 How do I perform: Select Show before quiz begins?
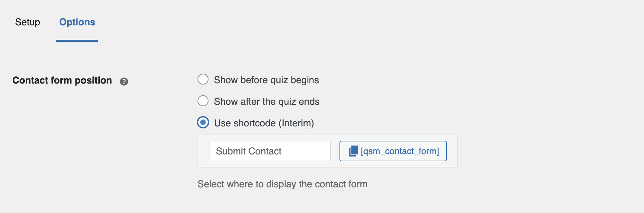point(203,79)
